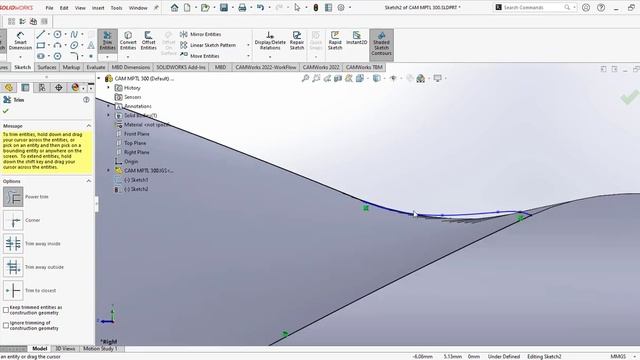Screen dimensions: 640x360
Task: Toggle Instant2D
Action: (356, 38)
